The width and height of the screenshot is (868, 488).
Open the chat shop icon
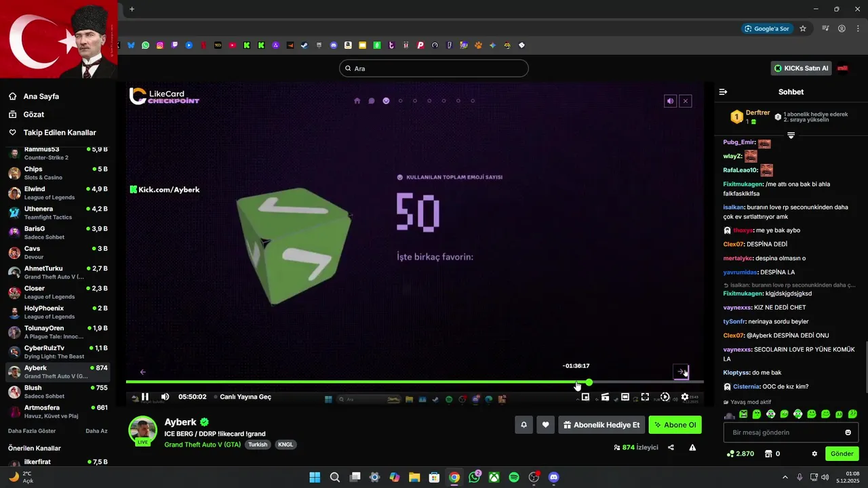click(768, 454)
